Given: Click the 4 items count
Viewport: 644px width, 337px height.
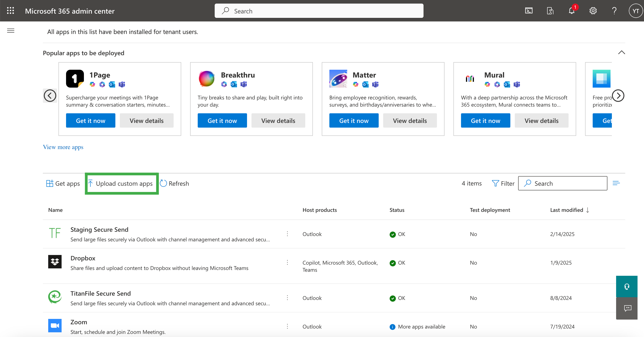Looking at the screenshot, I should pos(472,183).
